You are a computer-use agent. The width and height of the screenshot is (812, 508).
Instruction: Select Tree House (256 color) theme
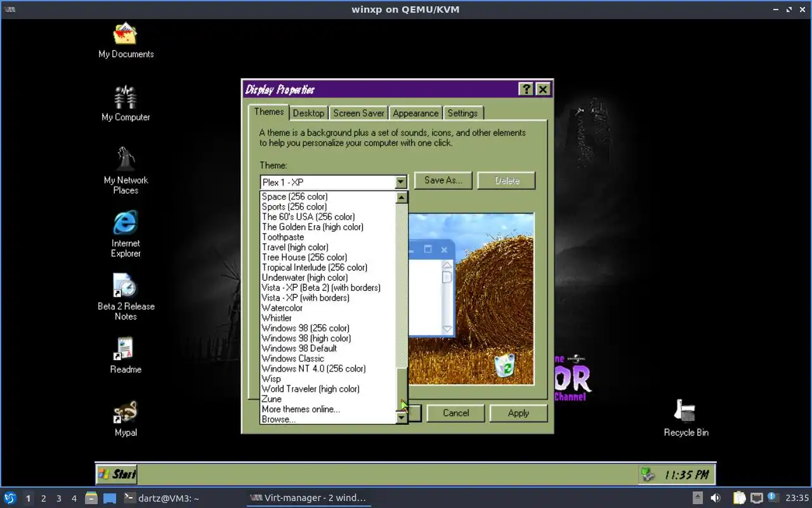pyautogui.click(x=328, y=258)
